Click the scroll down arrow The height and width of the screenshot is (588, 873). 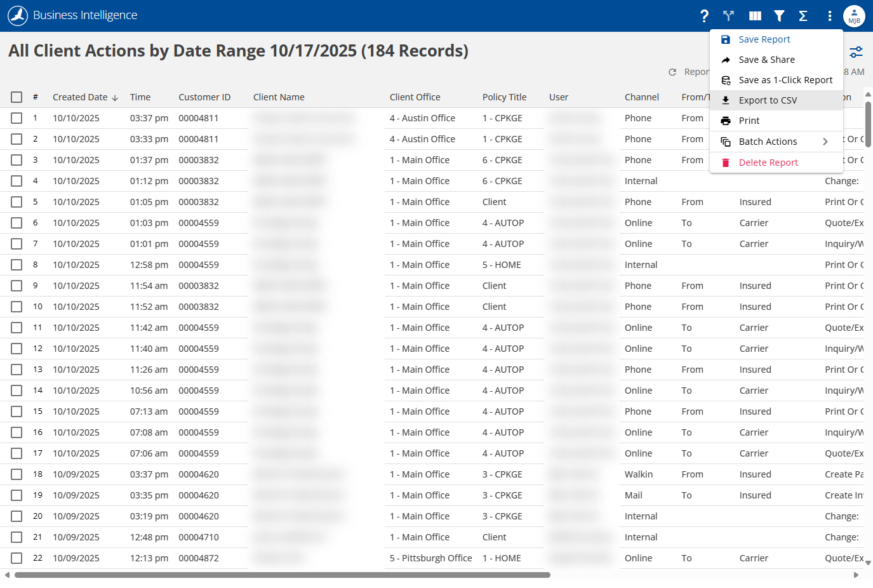tap(868, 563)
